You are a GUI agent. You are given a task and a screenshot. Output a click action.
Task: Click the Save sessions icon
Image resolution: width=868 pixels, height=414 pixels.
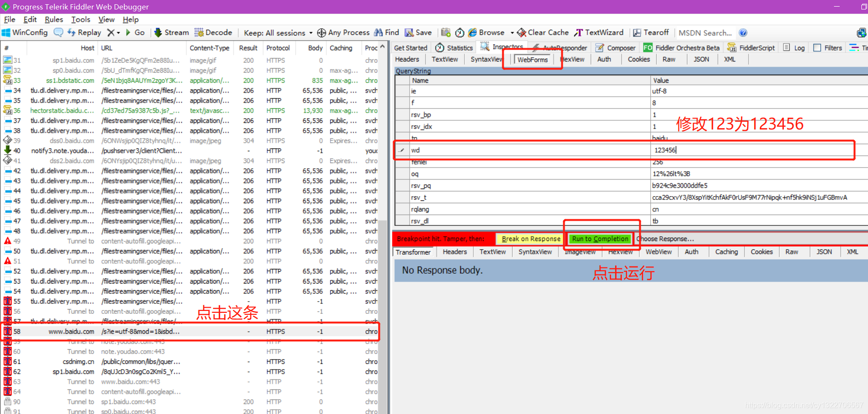(409, 33)
